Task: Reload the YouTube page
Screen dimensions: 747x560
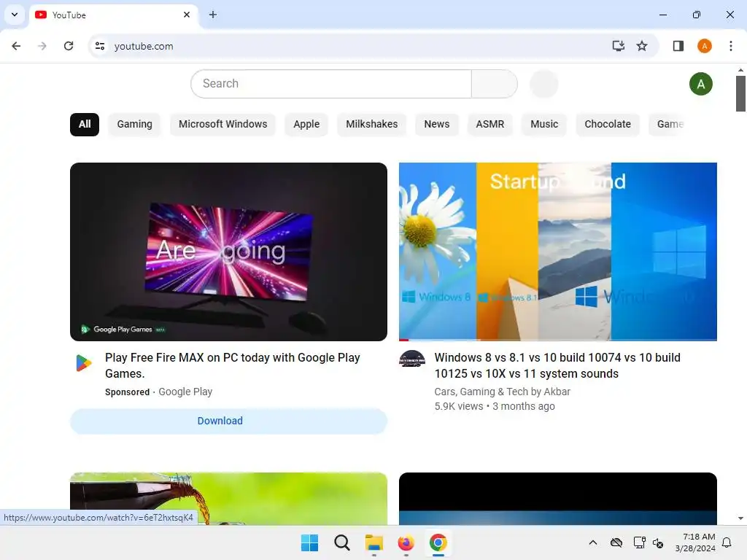Action: coord(69,46)
